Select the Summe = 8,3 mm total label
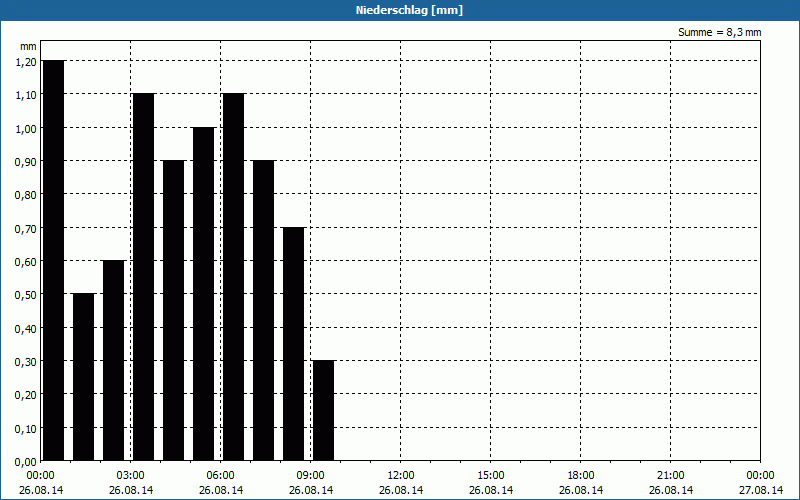This screenshot has width=800, height=500. [x=719, y=32]
